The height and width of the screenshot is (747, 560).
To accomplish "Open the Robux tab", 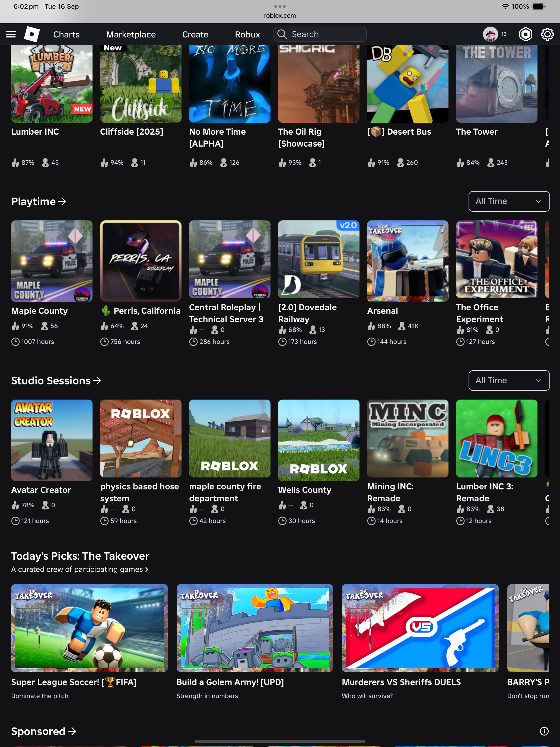I will pos(247,34).
